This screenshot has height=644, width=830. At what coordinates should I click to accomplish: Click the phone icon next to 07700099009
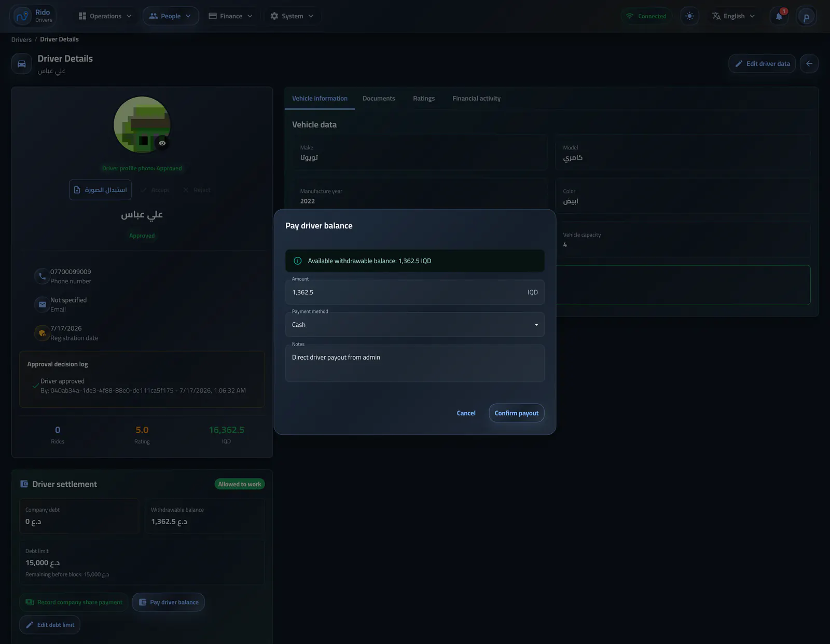tap(42, 276)
